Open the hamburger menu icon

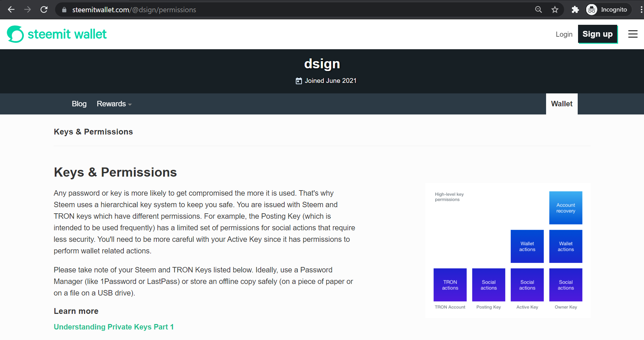pos(633,34)
